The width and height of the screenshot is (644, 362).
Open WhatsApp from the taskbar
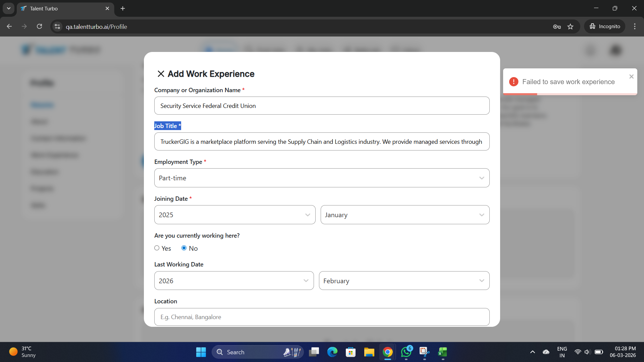tap(406, 352)
